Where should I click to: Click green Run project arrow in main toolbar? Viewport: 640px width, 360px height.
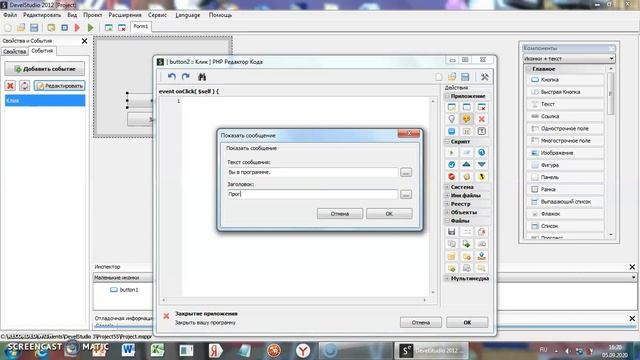[91, 27]
